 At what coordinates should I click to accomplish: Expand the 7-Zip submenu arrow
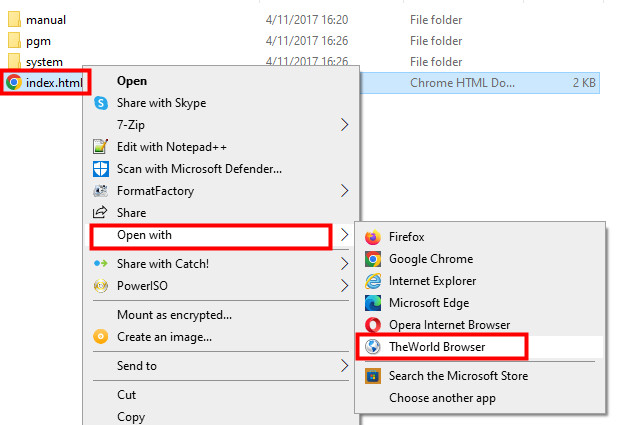pyautogui.click(x=345, y=125)
